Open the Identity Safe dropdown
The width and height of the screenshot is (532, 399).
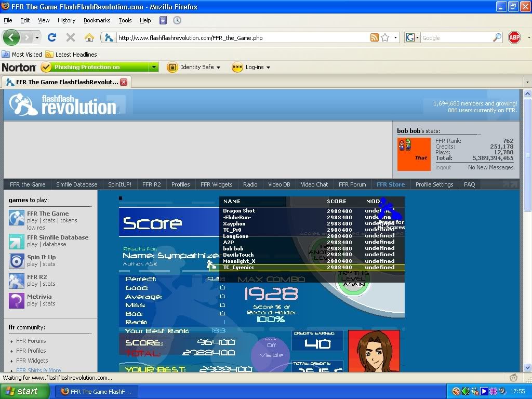pos(194,67)
